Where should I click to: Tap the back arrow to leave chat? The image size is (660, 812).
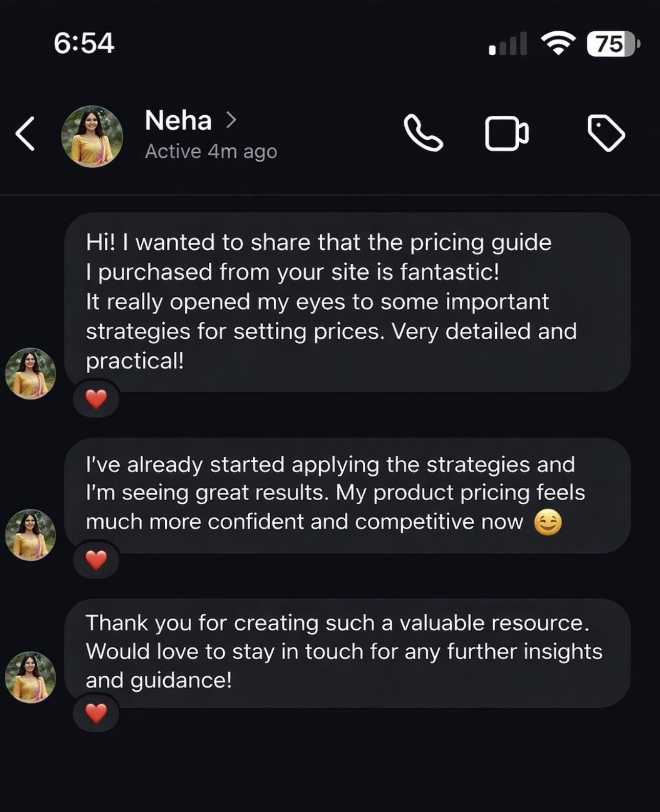tap(26, 134)
